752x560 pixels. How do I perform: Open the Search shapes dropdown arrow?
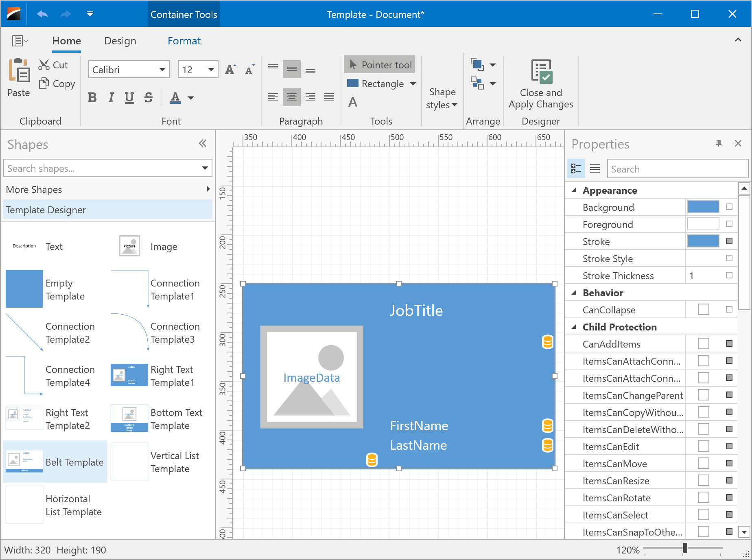pyautogui.click(x=205, y=168)
